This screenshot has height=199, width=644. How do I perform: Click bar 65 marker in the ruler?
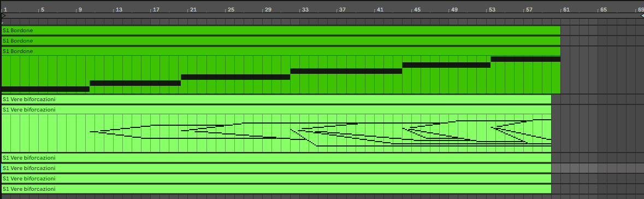pyautogui.click(x=603, y=9)
